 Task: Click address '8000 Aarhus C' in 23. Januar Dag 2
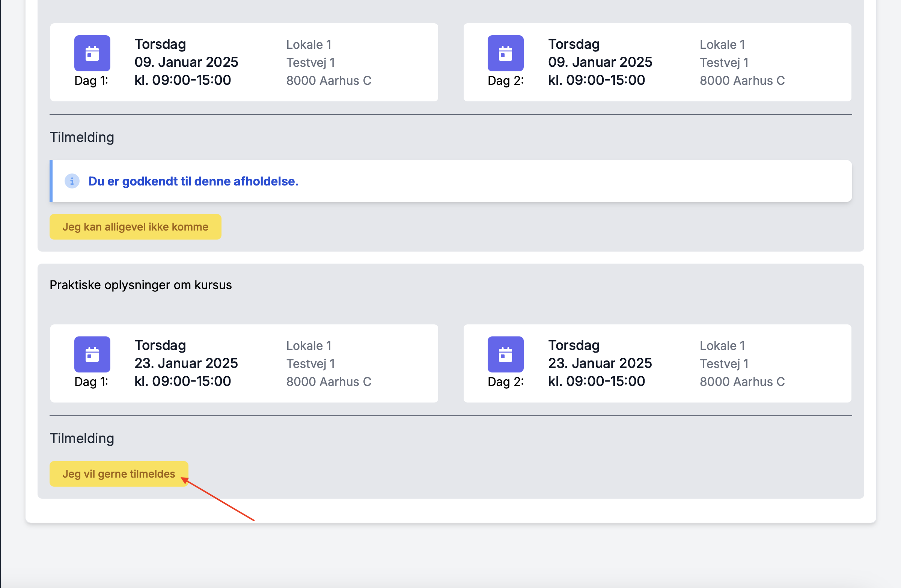pos(742,381)
